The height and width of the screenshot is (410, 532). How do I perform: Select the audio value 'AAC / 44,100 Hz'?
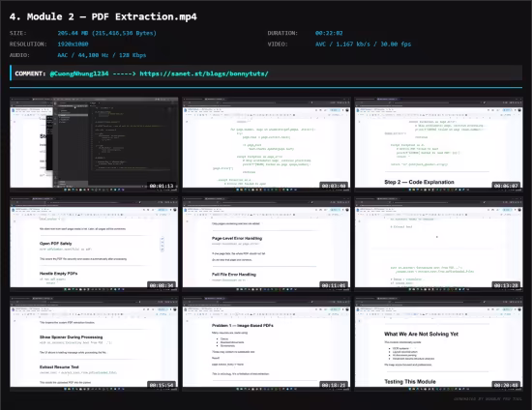tap(83, 55)
